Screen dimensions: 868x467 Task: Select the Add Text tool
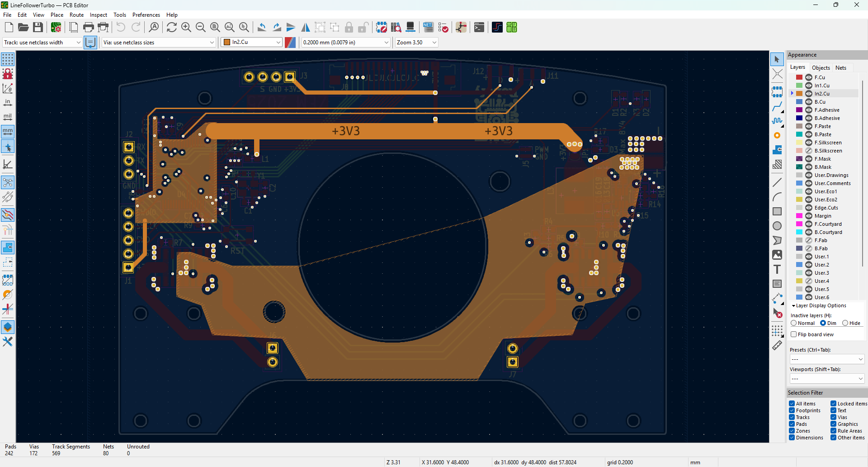click(777, 269)
